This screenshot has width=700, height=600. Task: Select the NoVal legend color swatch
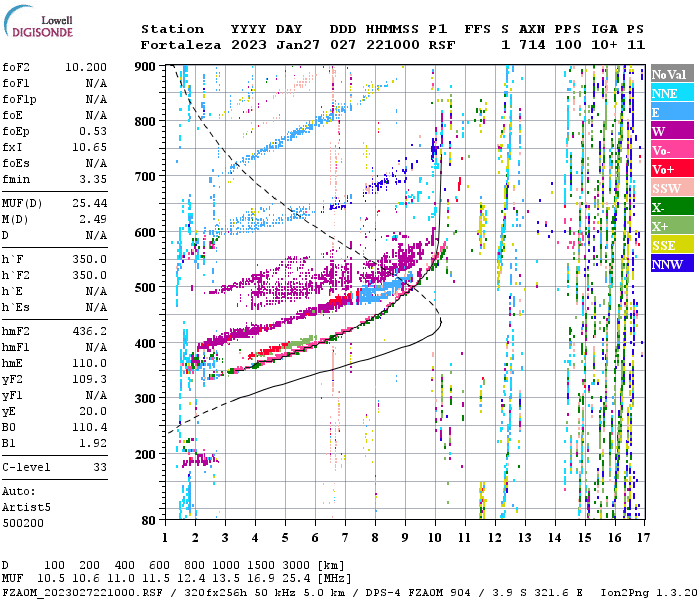click(x=672, y=74)
